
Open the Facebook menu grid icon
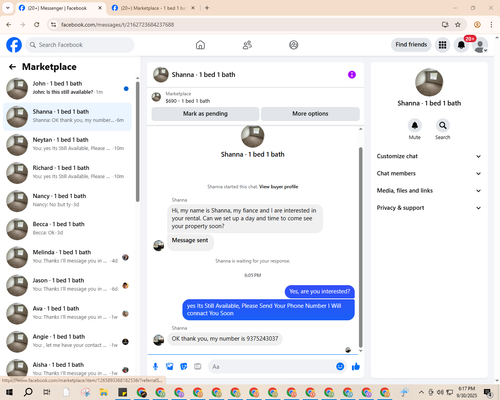click(442, 45)
